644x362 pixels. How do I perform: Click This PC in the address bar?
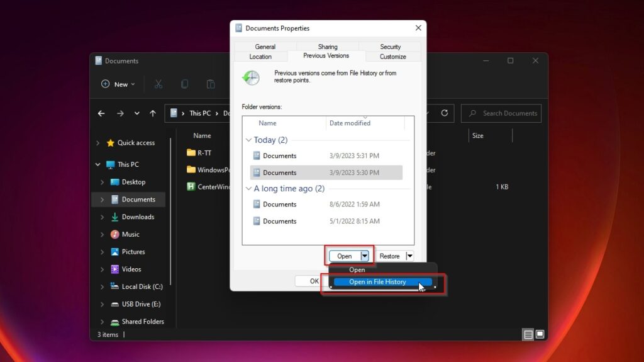[x=200, y=113]
